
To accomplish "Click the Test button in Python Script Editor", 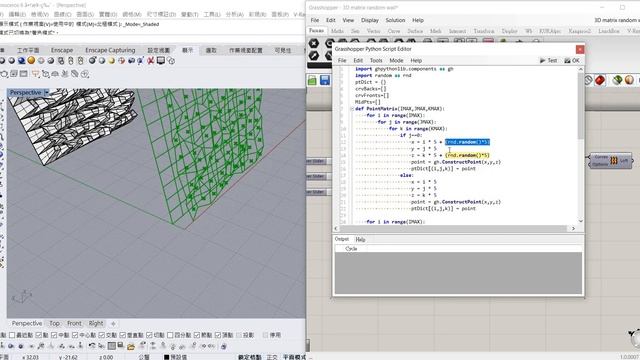I will (x=548, y=60).
